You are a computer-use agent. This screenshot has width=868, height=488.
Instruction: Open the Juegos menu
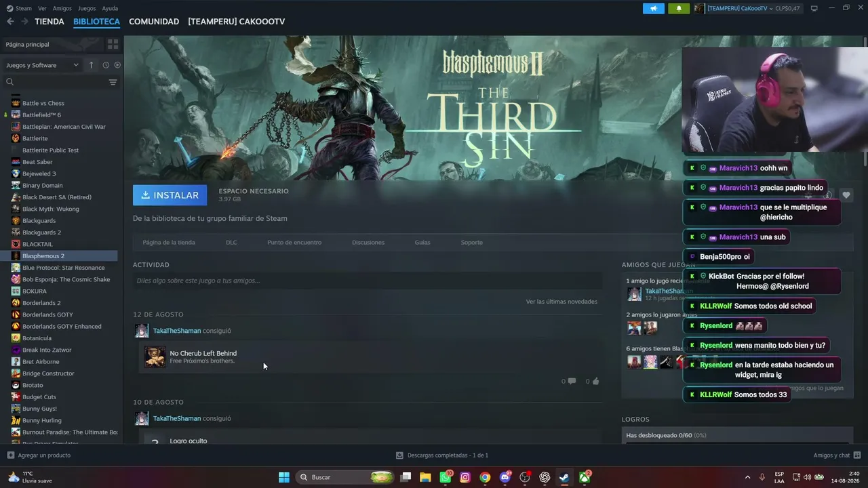pos(87,8)
